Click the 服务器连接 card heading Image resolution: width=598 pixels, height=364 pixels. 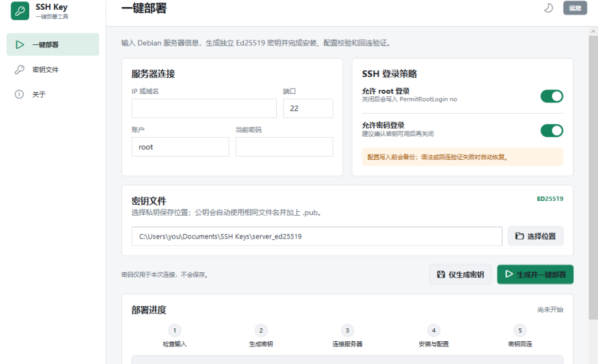(153, 74)
